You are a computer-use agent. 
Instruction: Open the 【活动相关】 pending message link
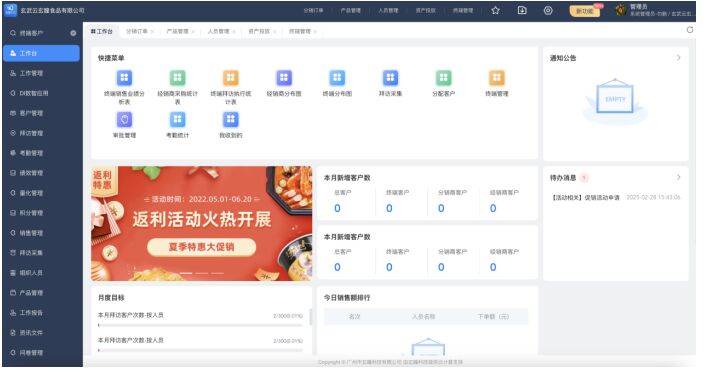coord(586,197)
